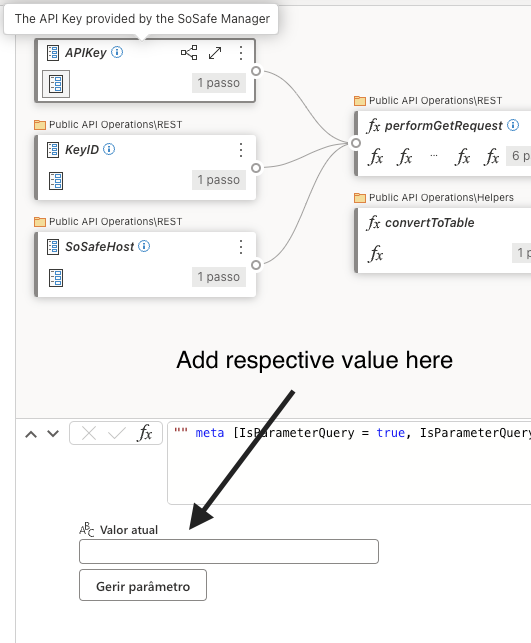
Task: Expand the formula bar with down chevron
Action: (53, 433)
